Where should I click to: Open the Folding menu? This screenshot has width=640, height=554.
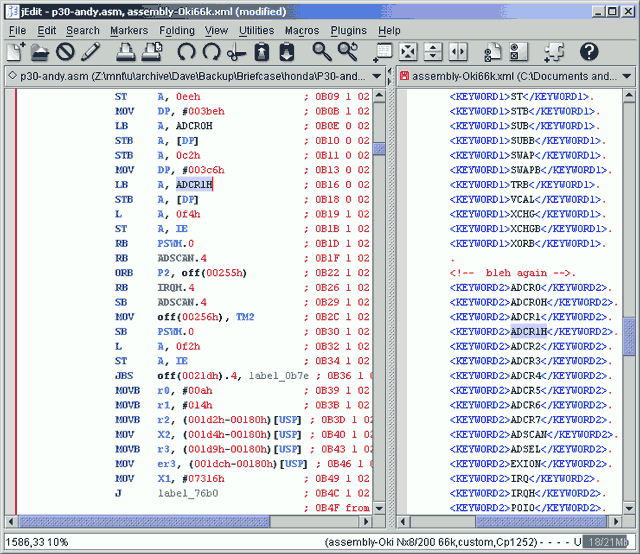177,31
